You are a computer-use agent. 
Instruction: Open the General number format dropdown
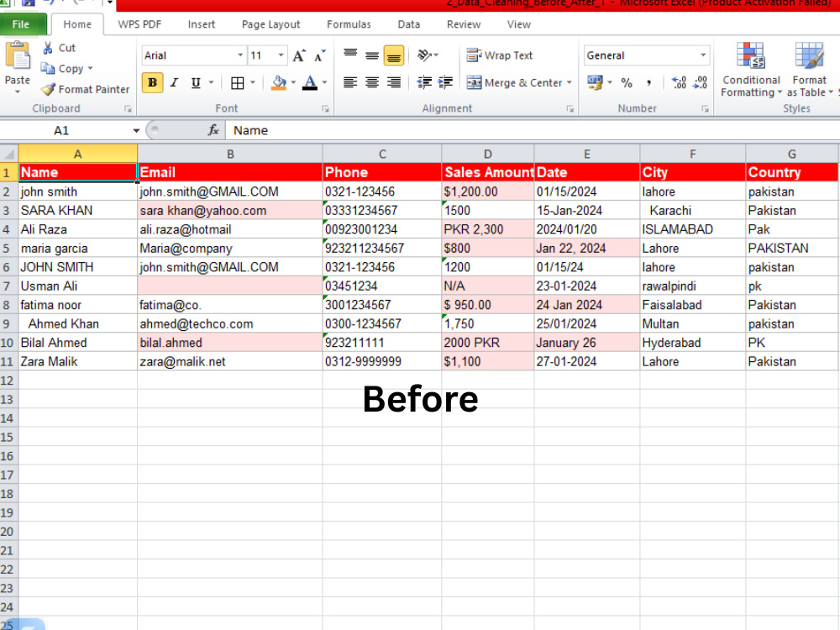click(x=703, y=55)
